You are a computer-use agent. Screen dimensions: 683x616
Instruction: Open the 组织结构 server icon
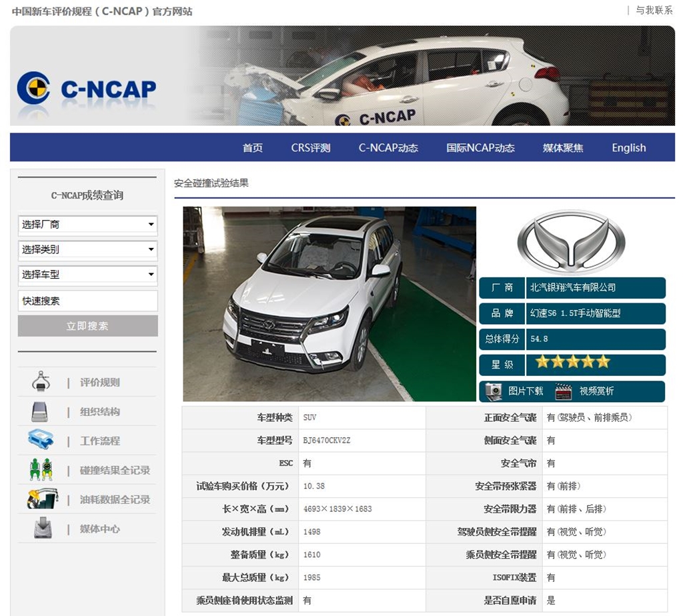pyautogui.click(x=39, y=411)
